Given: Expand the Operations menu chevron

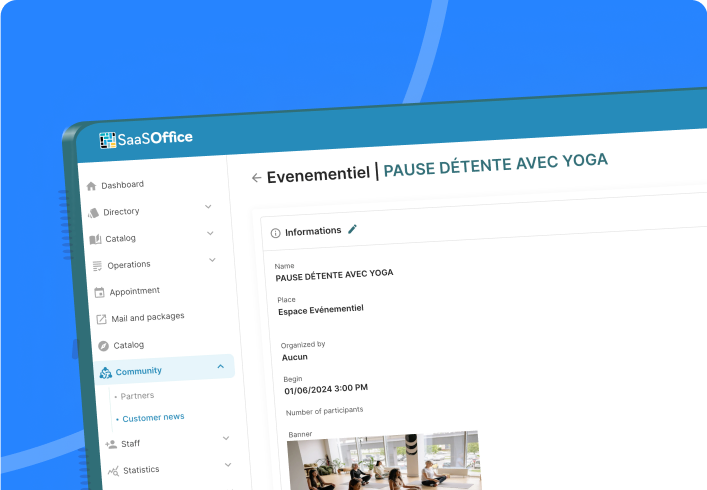Looking at the screenshot, I should (x=212, y=260).
